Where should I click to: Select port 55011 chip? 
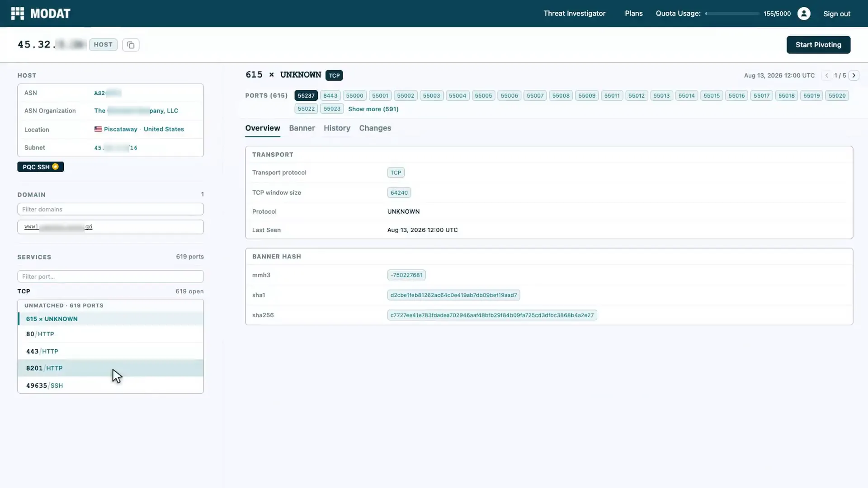[612, 95]
